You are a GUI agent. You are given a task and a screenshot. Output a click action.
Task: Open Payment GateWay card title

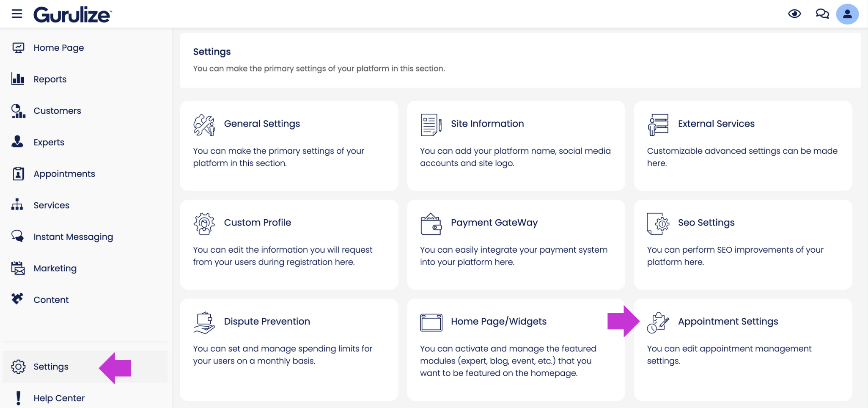point(494,223)
